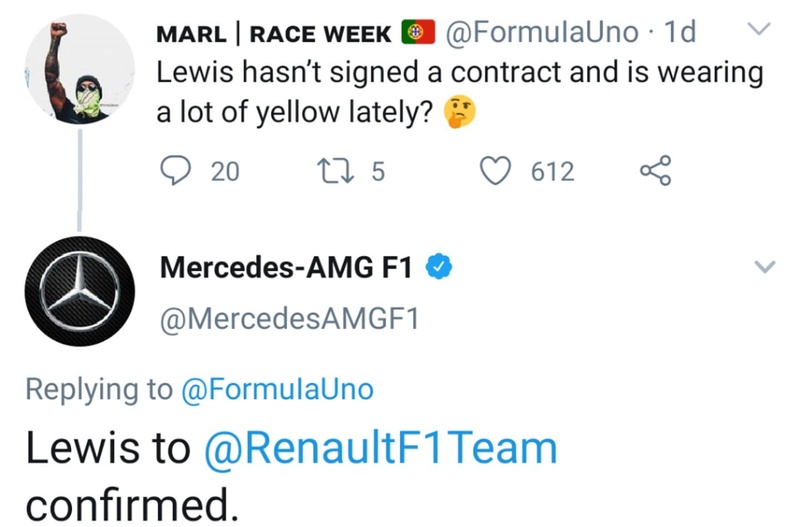Expand the chevron menu on the Mercedes-AMG F1 tweet

[763, 267]
